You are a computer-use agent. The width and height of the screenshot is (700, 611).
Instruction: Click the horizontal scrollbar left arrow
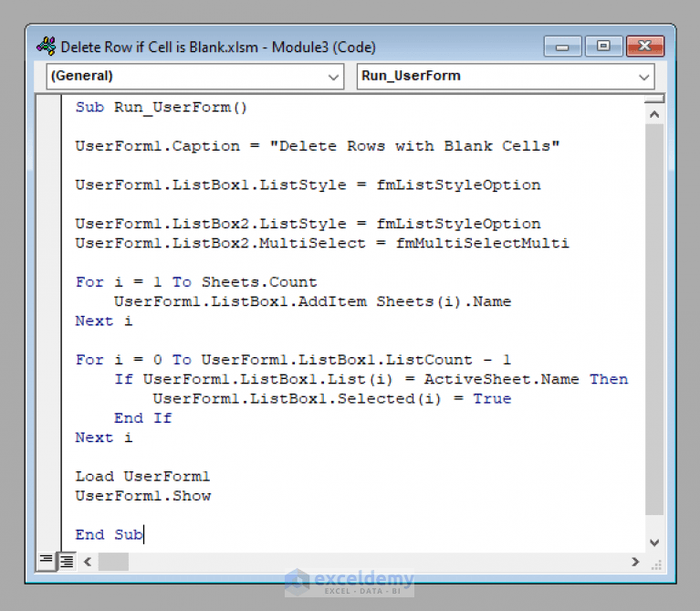tap(88, 562)
